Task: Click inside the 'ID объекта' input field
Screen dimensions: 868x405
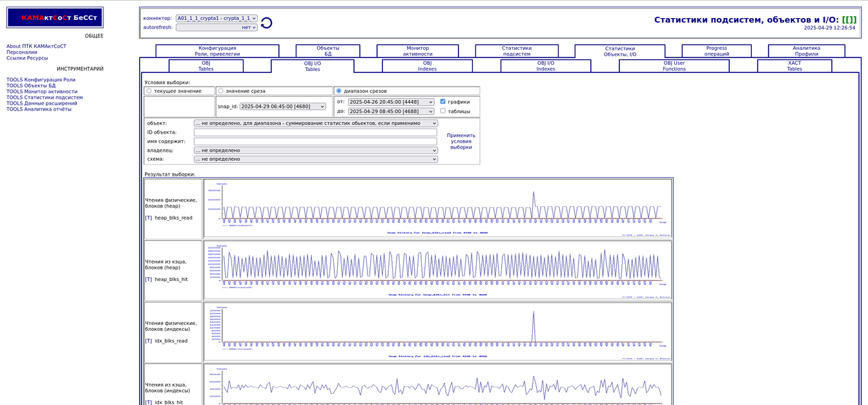Action: click(315, 132)
